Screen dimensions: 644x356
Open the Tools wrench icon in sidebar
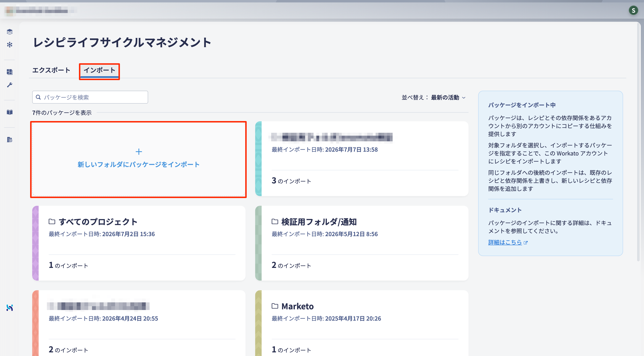(x=9, y=85)
